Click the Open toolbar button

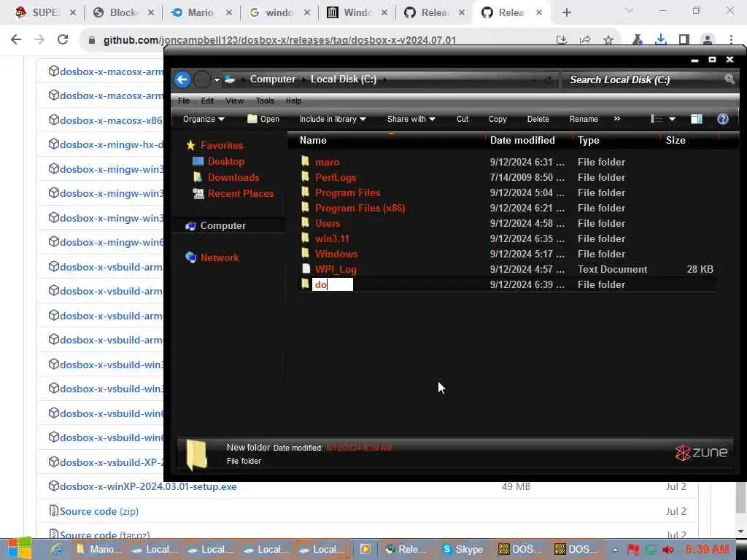263,119
